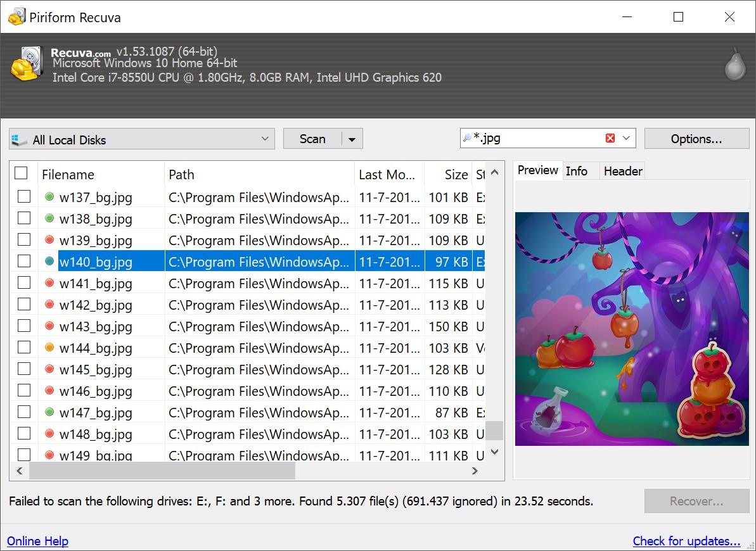Click the Recover button
This screenshot has width=756, height=551.
[696, 502]
